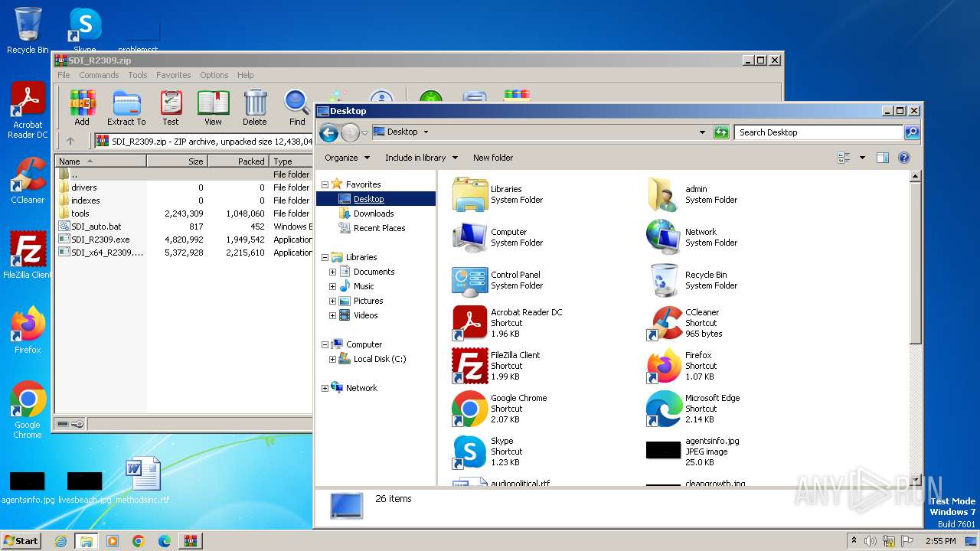This screenshot has height=551, width=980.
Task: Click the clock showing 2:55 PM
Action: 940,541
